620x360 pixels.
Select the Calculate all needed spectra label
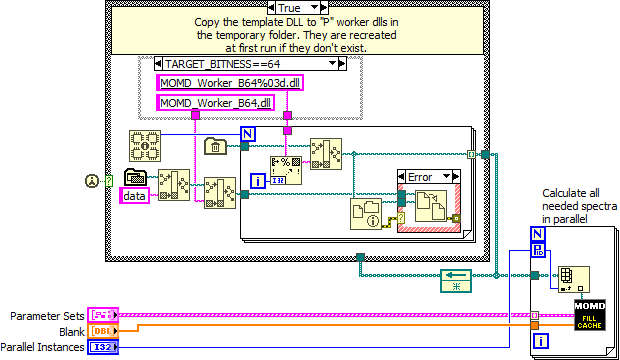click(579, 206)
